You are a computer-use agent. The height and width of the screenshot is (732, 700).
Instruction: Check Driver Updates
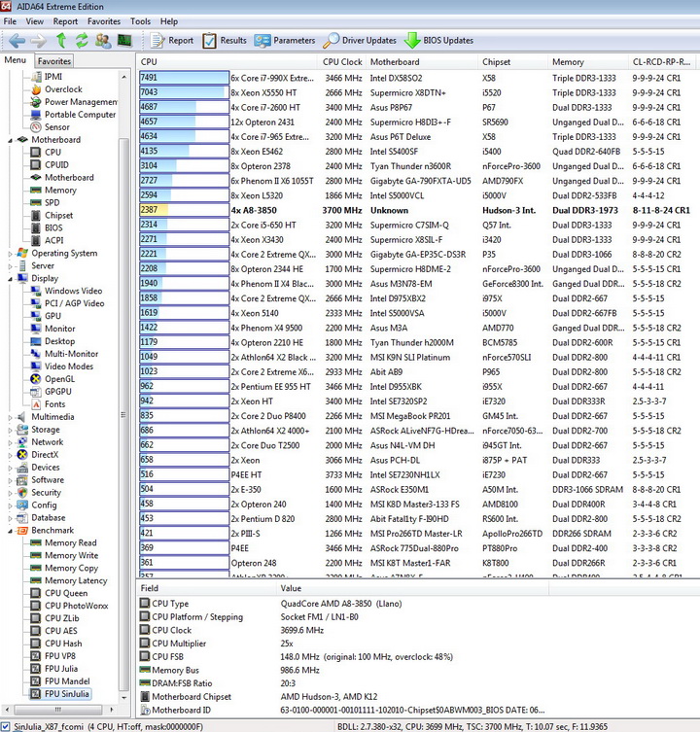coord(360,41)
